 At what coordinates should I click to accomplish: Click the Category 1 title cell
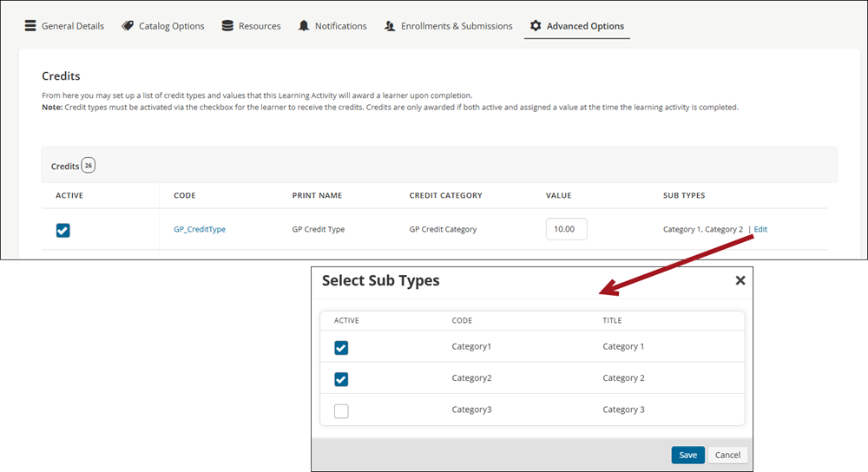(623, 346)
